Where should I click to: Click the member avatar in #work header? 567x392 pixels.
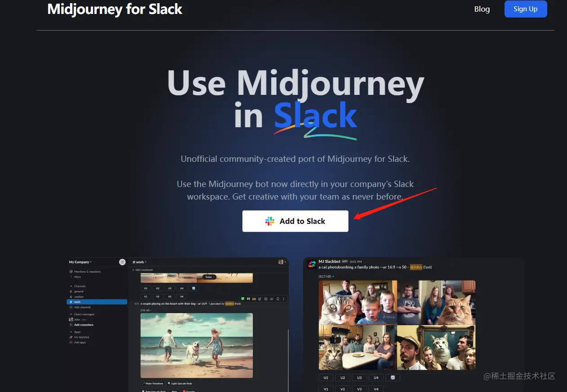(281, 262)
